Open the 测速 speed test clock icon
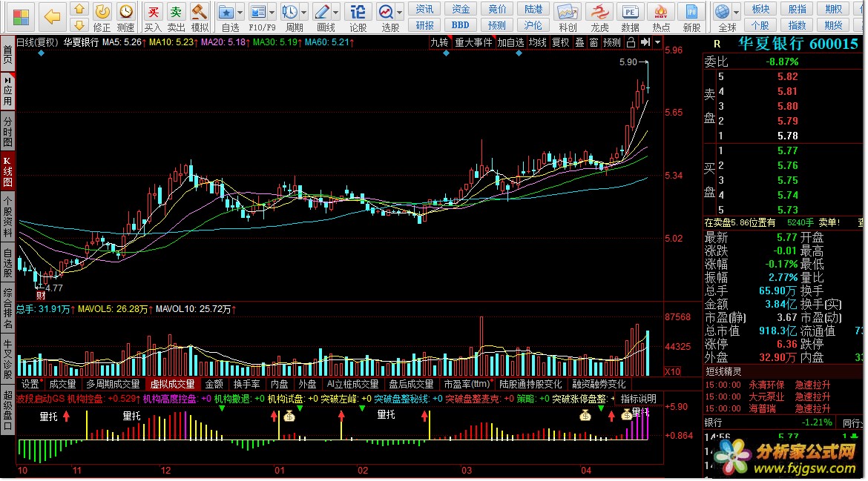Image resolution: width=868 pixels, height=481 pixels. tap(126, 18)
